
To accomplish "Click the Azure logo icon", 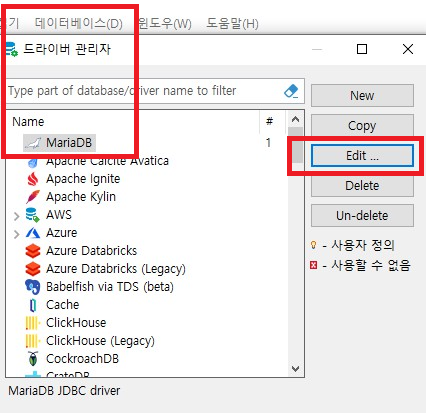I will click(33, 233).
